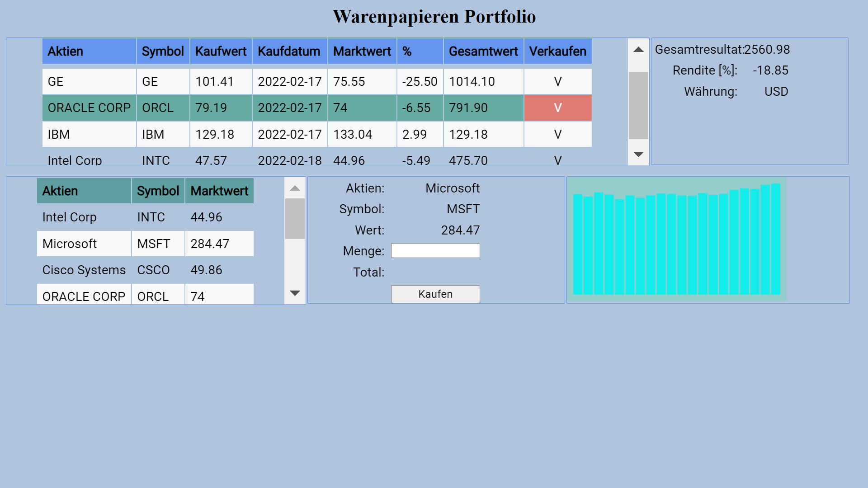Sort portfolio by Kaufdatum column header

tap(289, 51)
